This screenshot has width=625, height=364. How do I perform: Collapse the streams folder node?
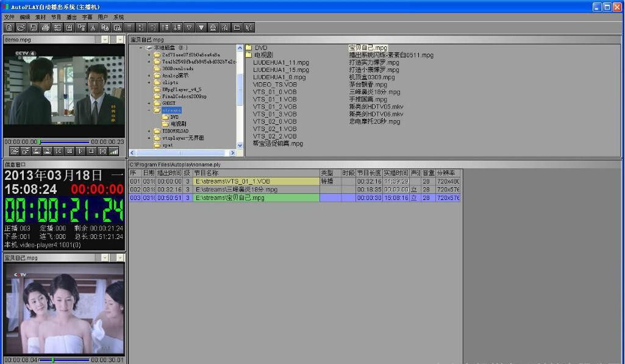tap(149, 110)
